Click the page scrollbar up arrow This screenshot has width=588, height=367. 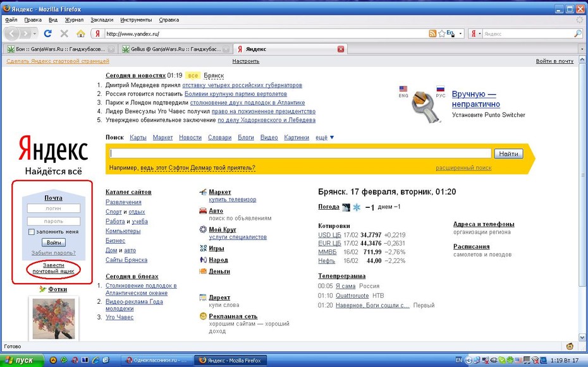[582, 59]
